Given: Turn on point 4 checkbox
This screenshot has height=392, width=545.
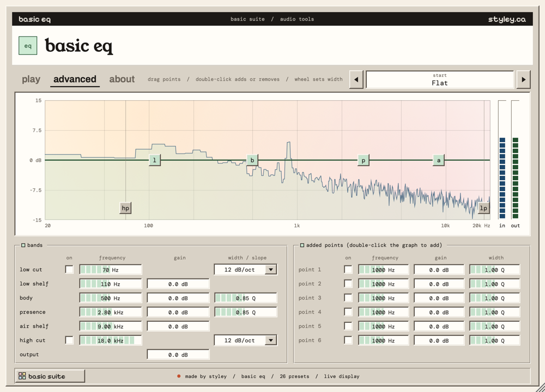Looking at the screenshot, I should point(348,312).
